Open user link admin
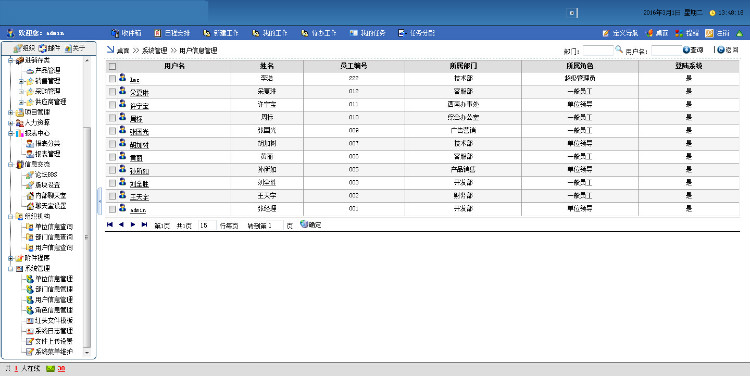750x376 pixels. click(138, 210)
